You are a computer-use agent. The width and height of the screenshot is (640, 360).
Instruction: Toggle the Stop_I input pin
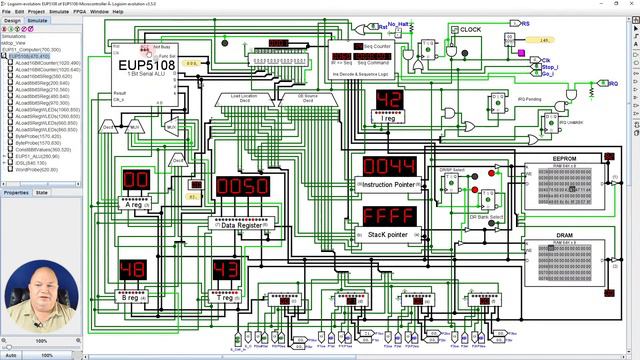pyautogui.click(x=536, y=67)
